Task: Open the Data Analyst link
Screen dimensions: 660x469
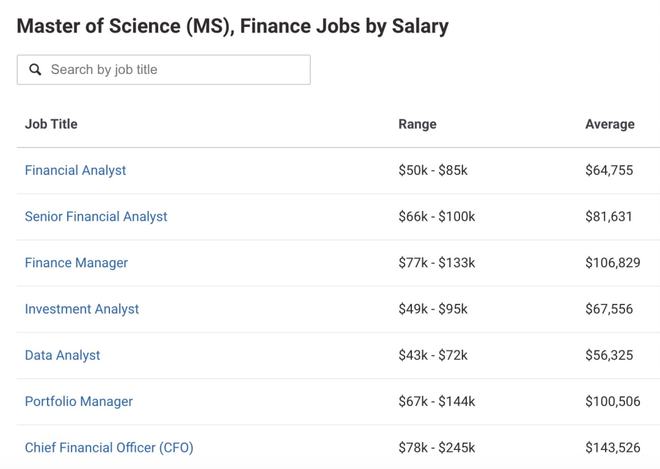Action: click(x=62, y=355)
